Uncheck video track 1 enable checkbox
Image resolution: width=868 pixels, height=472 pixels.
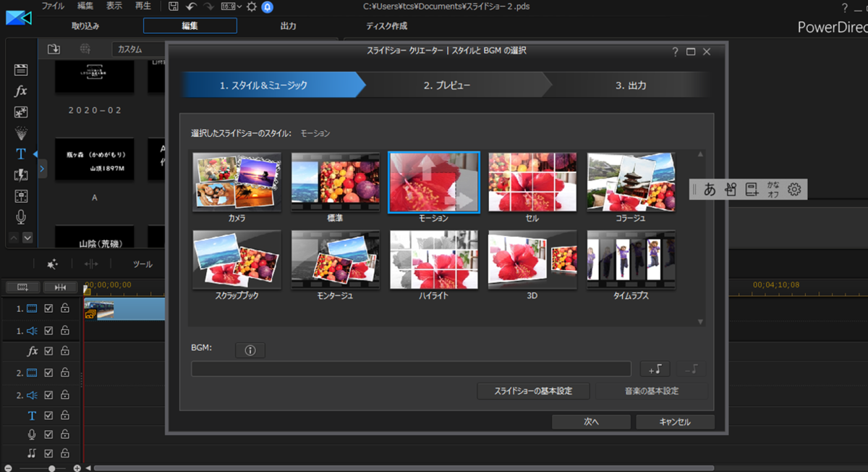[x=48, y=308]
